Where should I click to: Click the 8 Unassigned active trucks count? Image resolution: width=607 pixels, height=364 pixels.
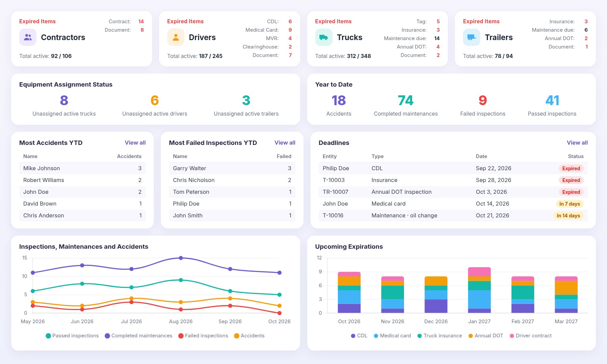point(64,100)
